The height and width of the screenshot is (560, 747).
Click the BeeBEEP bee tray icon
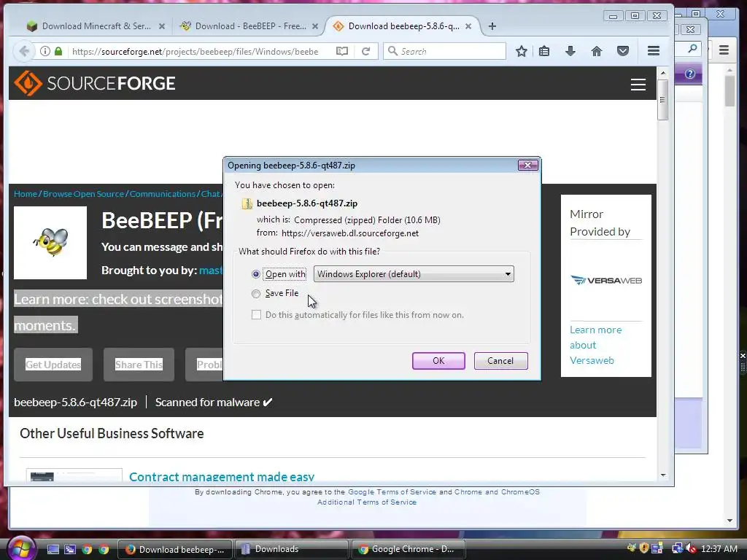[x=631, y=548]
